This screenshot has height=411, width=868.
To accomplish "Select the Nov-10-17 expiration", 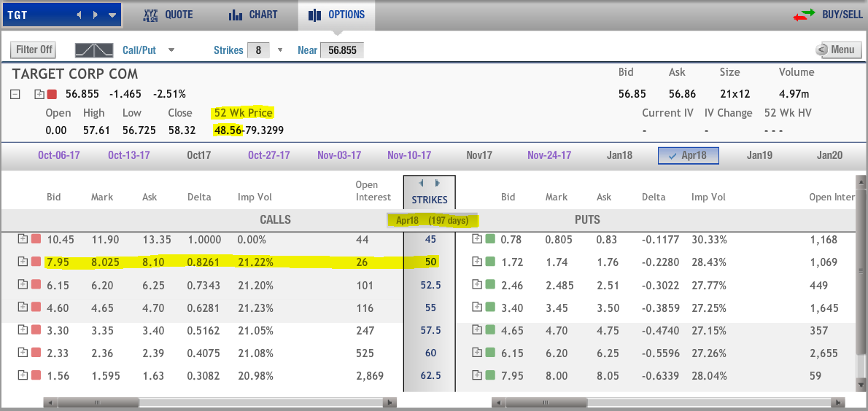I will (x=409, y=155).
